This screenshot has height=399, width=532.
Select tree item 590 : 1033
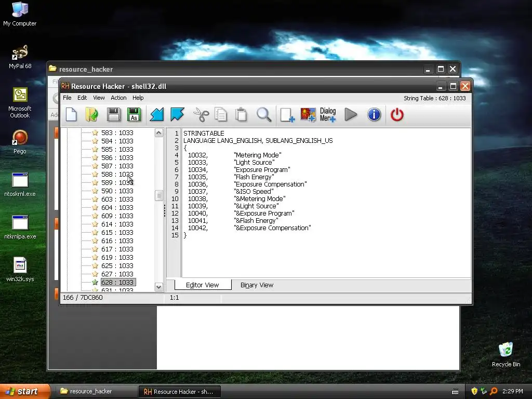(x=117, y=191)
